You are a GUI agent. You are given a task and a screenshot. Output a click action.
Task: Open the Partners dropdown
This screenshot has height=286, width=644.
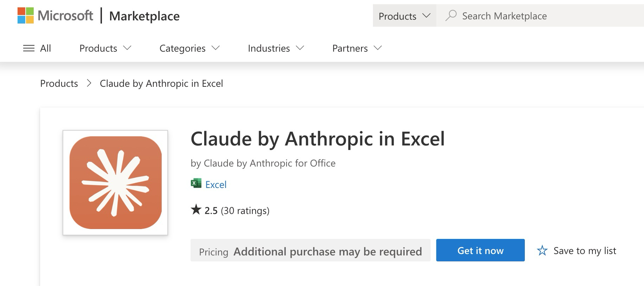click(356, 48)
